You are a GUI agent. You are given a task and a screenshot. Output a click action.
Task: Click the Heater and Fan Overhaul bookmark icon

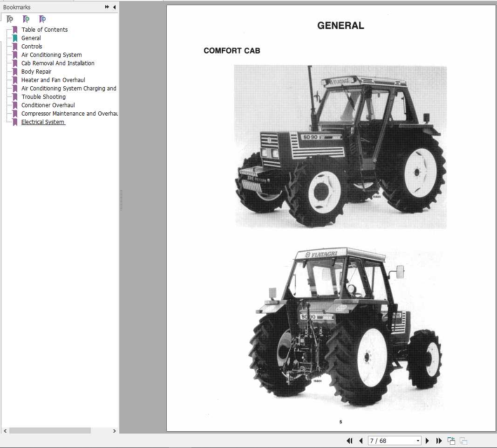15,80
